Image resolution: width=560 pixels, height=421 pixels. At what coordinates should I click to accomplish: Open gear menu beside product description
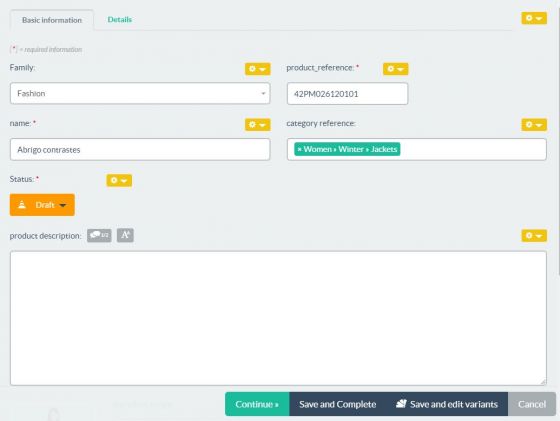[x=534, y=236]
